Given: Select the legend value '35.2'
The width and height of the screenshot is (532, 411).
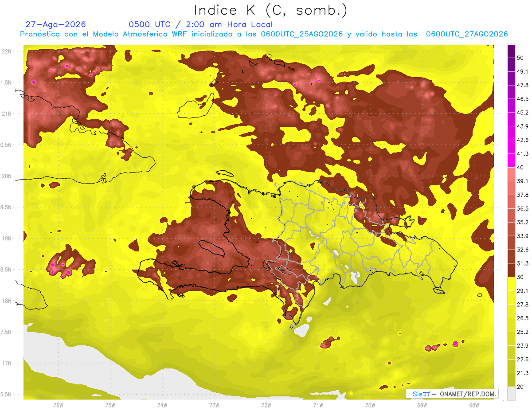Looking at the screenshot, I should pos(523,222).
